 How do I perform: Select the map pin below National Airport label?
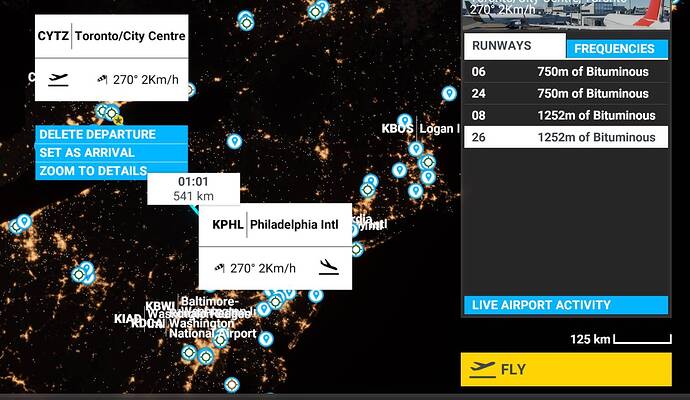click(265, 339)
